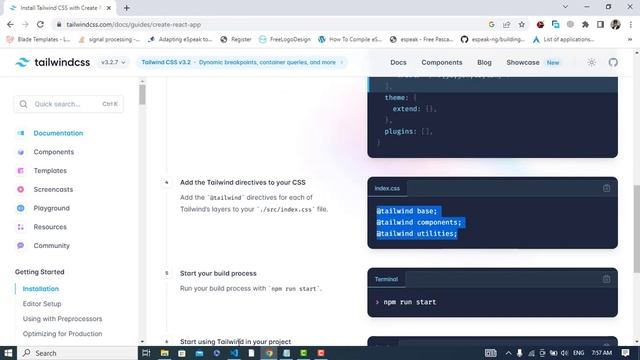The width and height of the screenshot is (640, 360).
Task: Copy the index.css code snippet
Action: click(606, 188)
